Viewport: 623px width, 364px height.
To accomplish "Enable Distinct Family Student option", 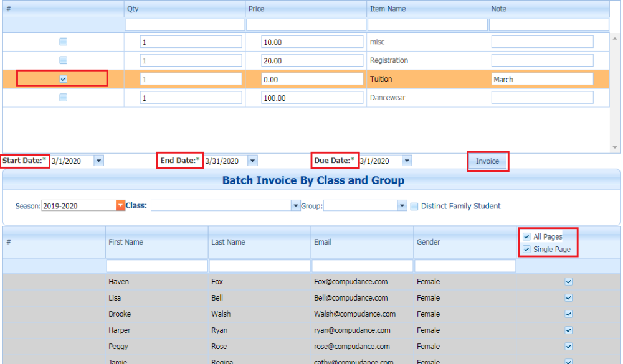I will (414, 206).
